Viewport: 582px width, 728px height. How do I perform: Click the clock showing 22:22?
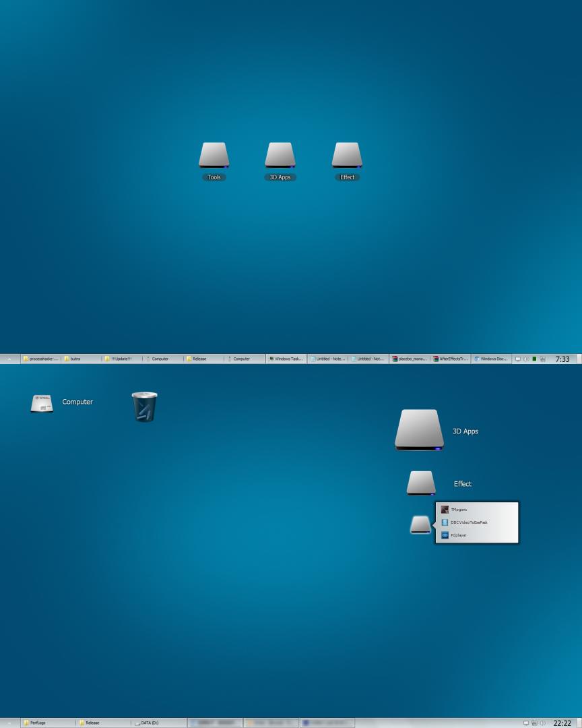pos(563,722)
